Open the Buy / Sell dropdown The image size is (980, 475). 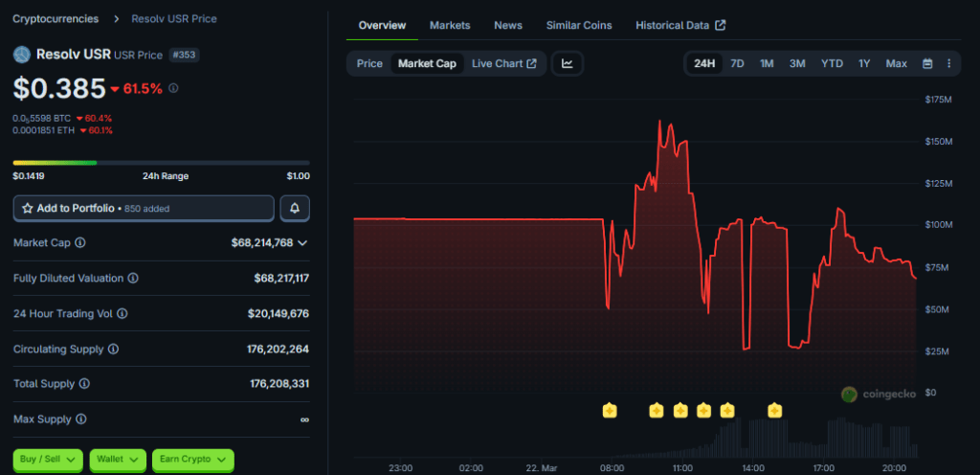click(x=48, y=461)
